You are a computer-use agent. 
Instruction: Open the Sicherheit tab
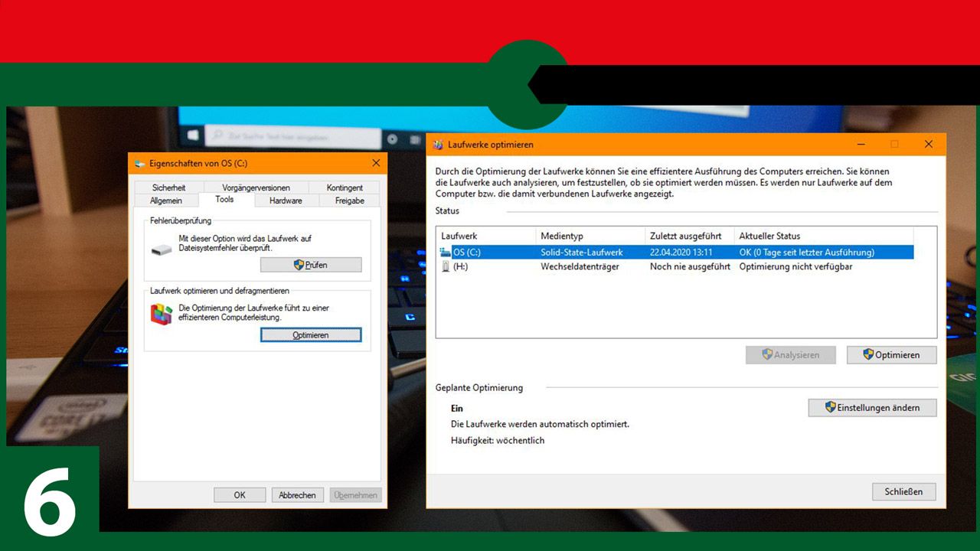tap(169, 187)
